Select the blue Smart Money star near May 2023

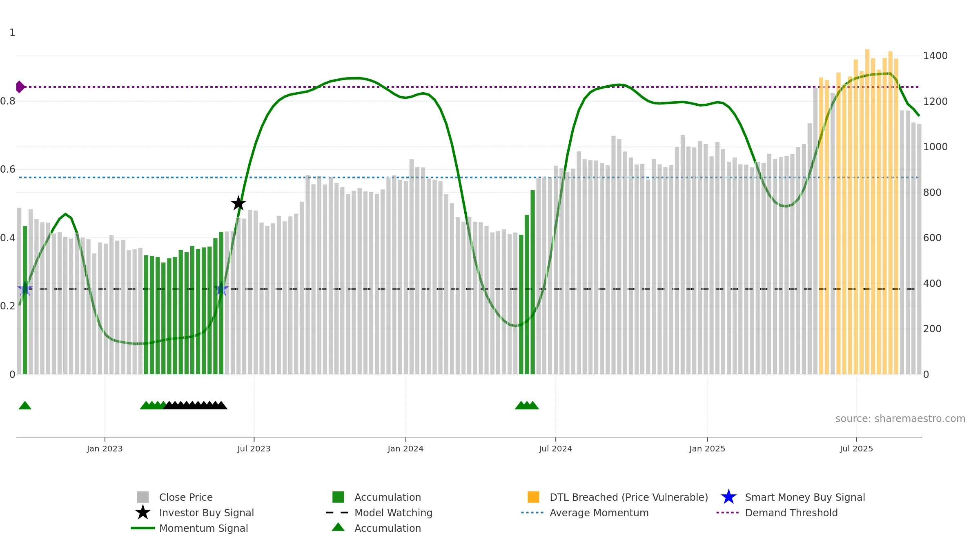point(221,289)
